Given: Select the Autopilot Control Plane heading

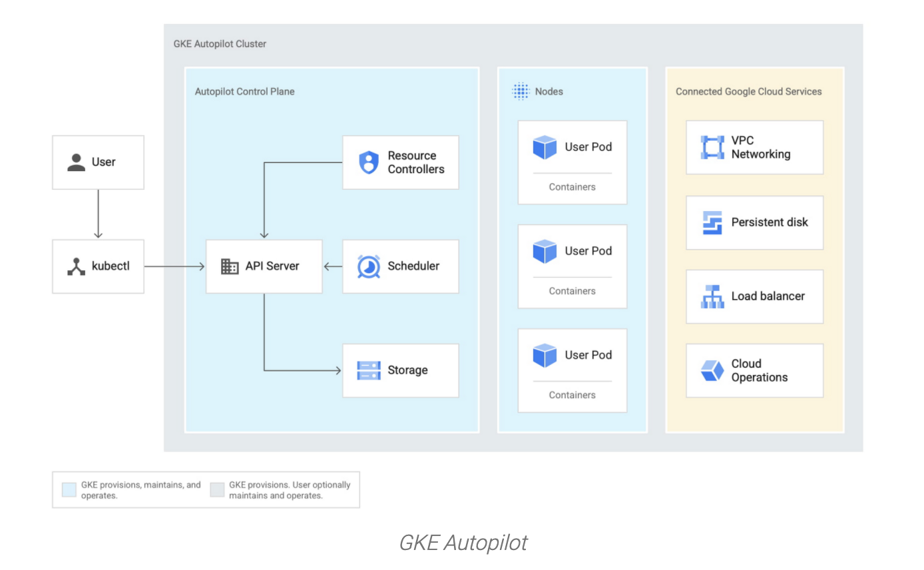Looking at the screenshot, I should (244, 92).
